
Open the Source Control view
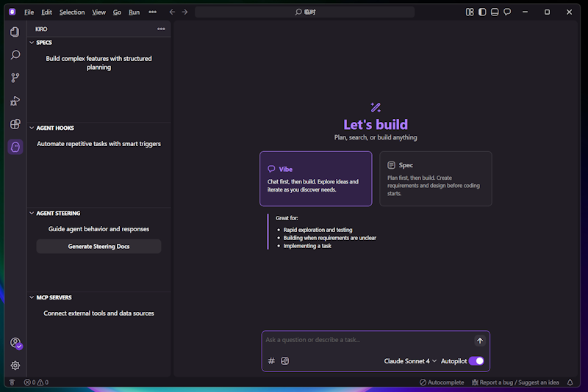tap(15, 78)
